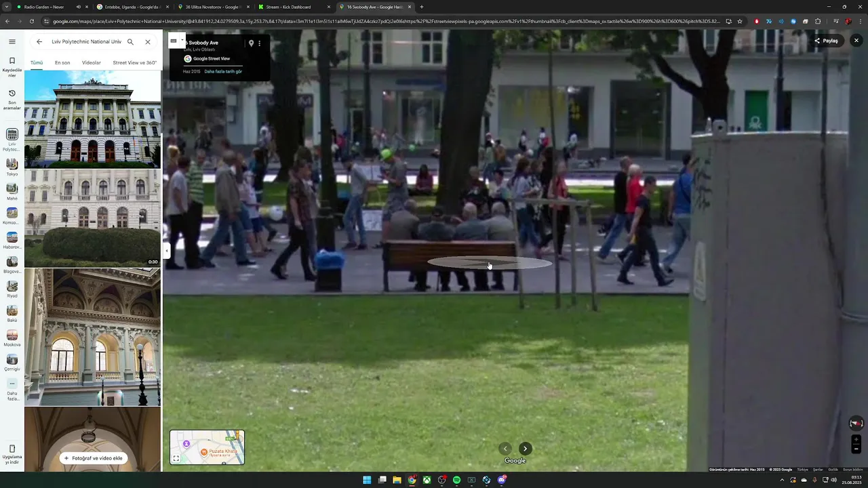Viewport: 868px width, 488px height.
Task: Zoom in Street View with plus
Action: point(856,440)
